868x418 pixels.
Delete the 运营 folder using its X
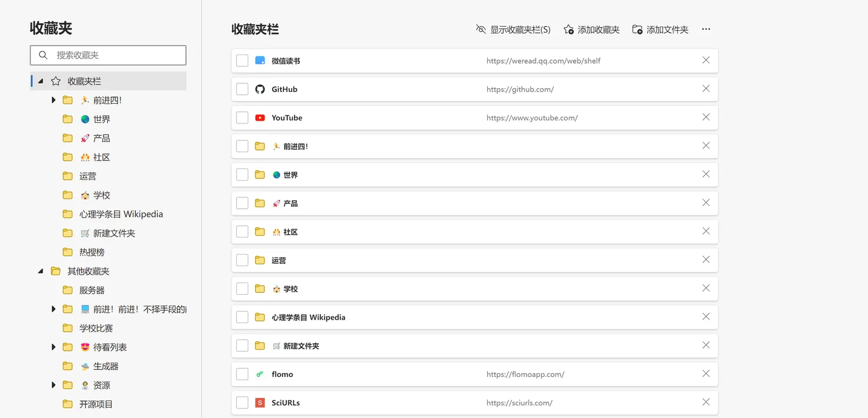(x=705, y=259)
